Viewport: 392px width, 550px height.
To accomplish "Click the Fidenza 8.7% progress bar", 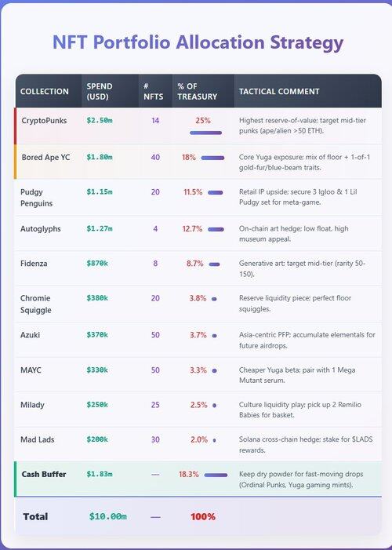I will pyautogui.click(x=214, y=264).
